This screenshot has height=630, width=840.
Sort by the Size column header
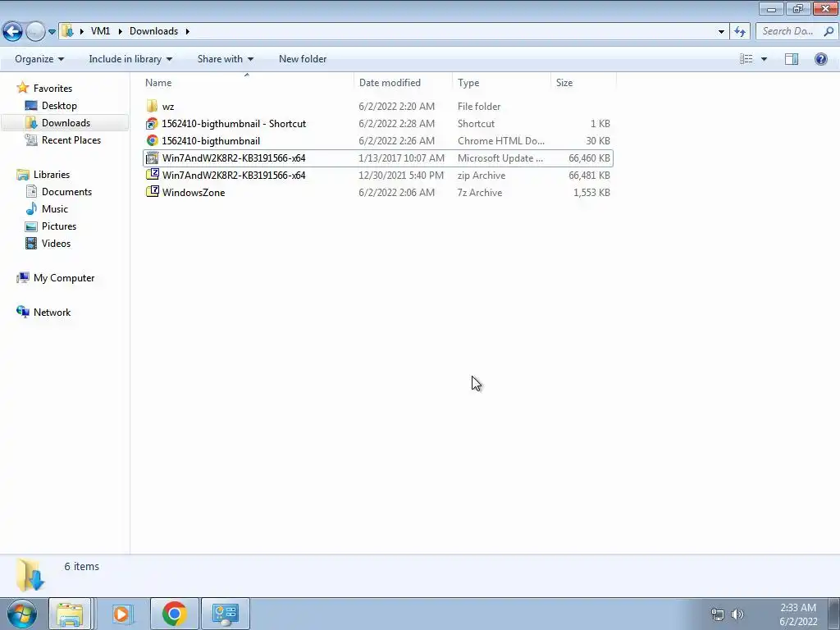coord(583,83)
